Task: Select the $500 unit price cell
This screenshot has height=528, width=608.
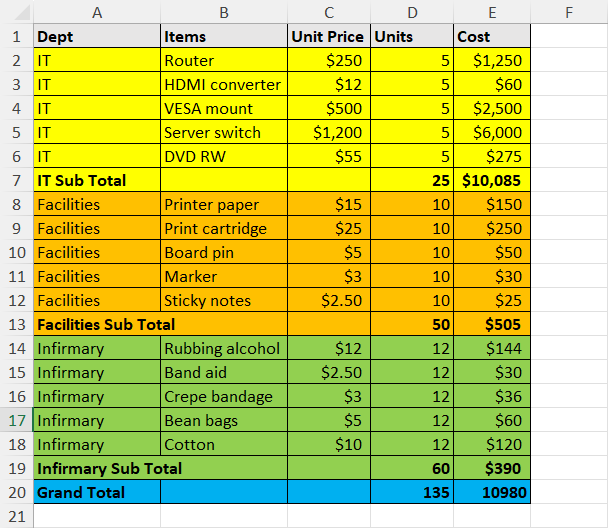Action: click(329, 109)
